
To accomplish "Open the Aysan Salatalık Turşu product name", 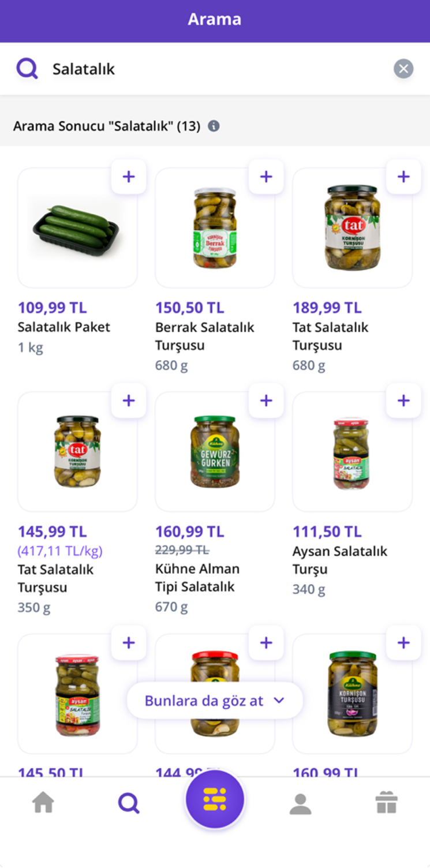I will (339, 560).
